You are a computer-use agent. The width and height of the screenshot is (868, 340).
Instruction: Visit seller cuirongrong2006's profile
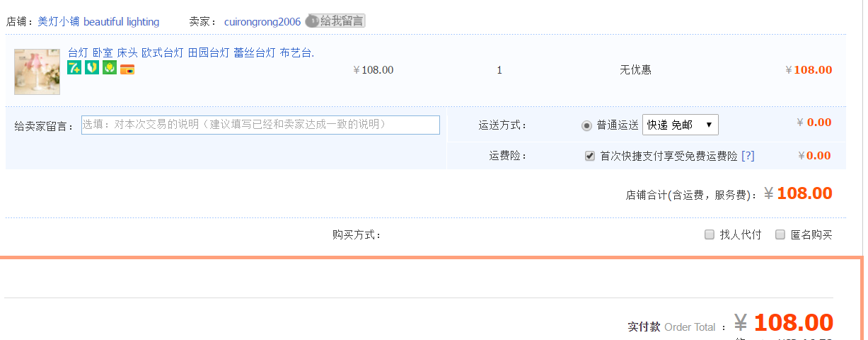point(262,22)
